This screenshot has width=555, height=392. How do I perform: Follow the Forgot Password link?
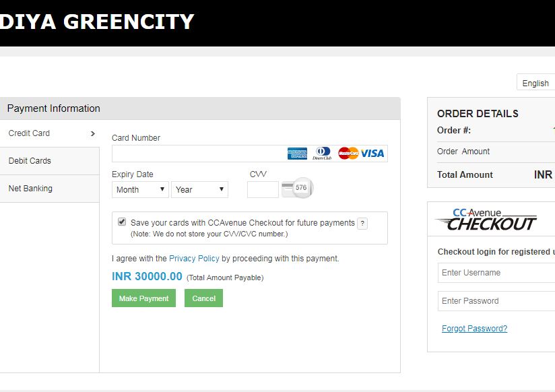click(474, 329)
